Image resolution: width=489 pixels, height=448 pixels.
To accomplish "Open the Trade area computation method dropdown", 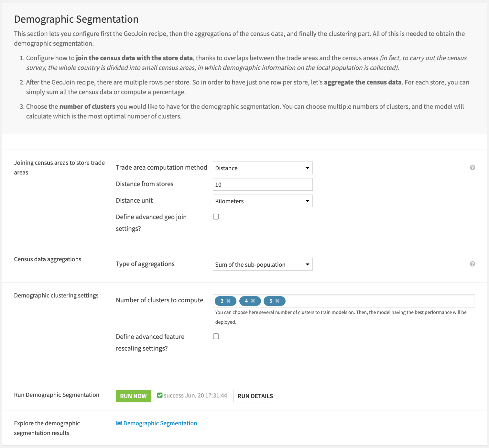I will click(x=262, y=168).
